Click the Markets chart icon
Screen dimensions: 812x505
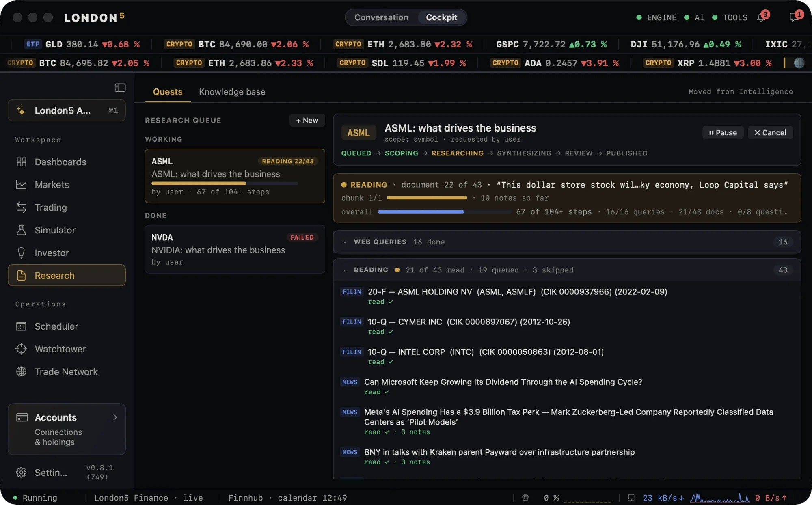pyautogui.click(x=21, y=185)
